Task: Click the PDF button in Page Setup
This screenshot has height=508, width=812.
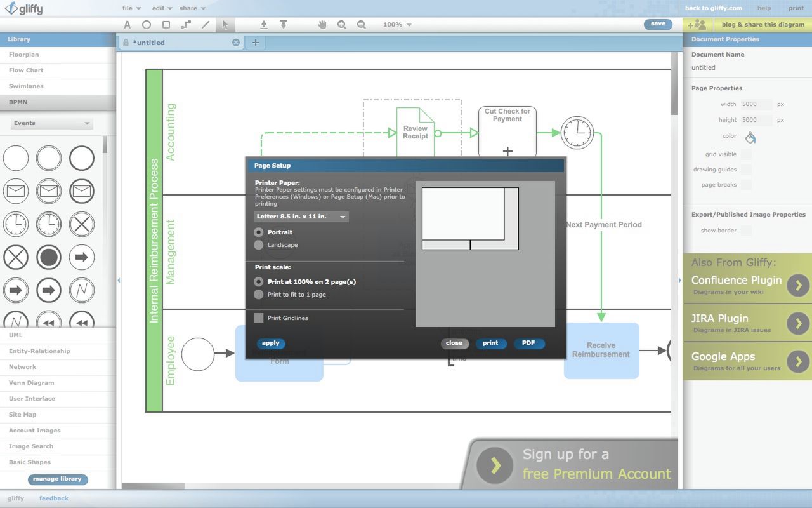Action: tap(529, 344)
